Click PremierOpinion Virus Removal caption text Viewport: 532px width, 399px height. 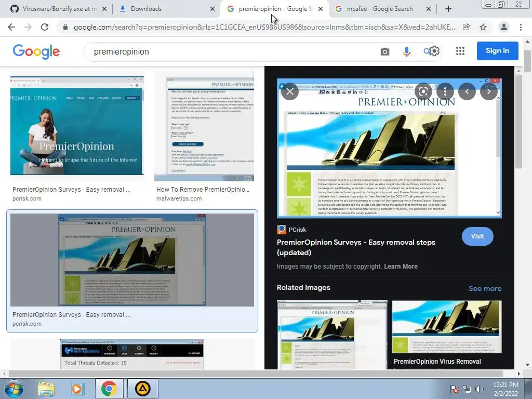pyautogui.click(x=437, y=362)
